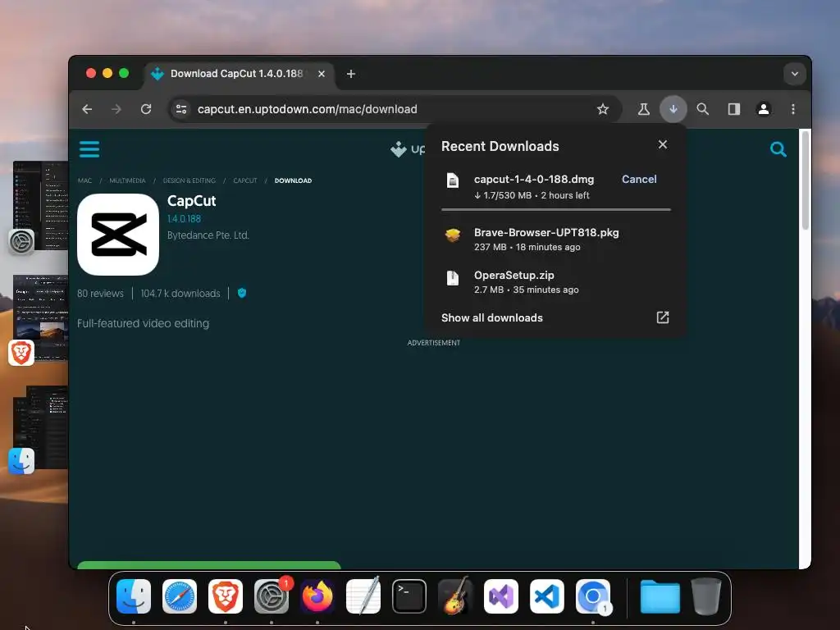Click the page vertical scrollbar

point(805,181)
